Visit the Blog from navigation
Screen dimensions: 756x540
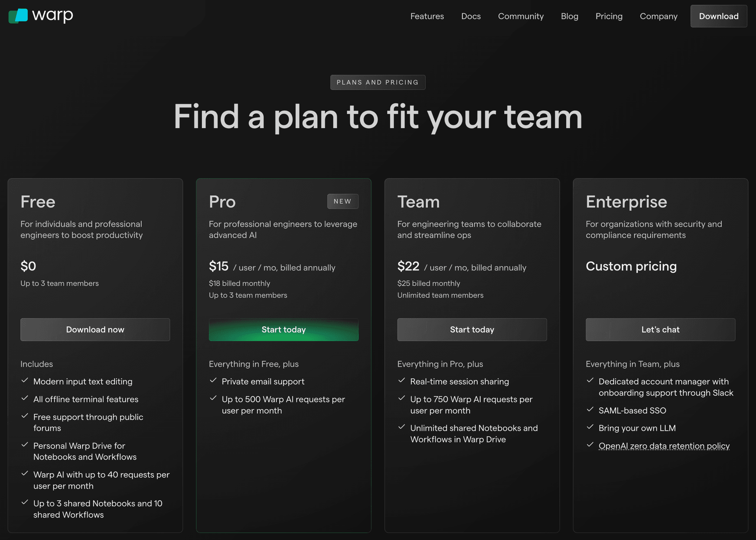click(569, 16)
